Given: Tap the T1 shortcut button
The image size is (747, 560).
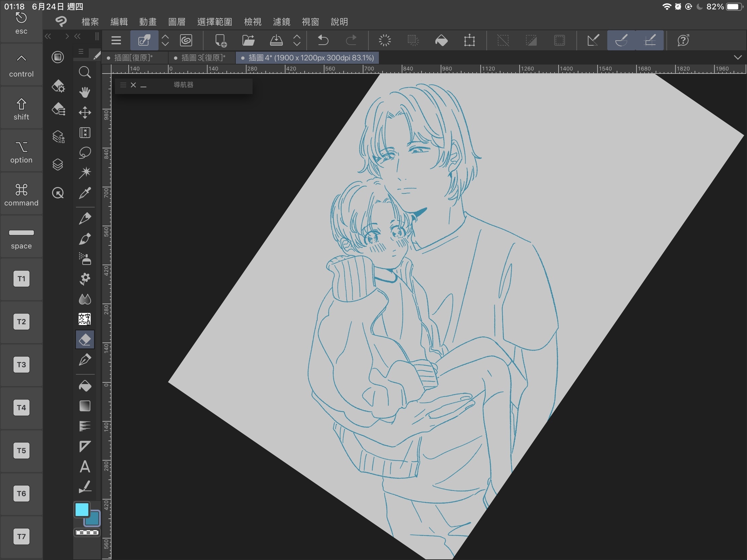Looking at the screenshot, I should 21,278.
